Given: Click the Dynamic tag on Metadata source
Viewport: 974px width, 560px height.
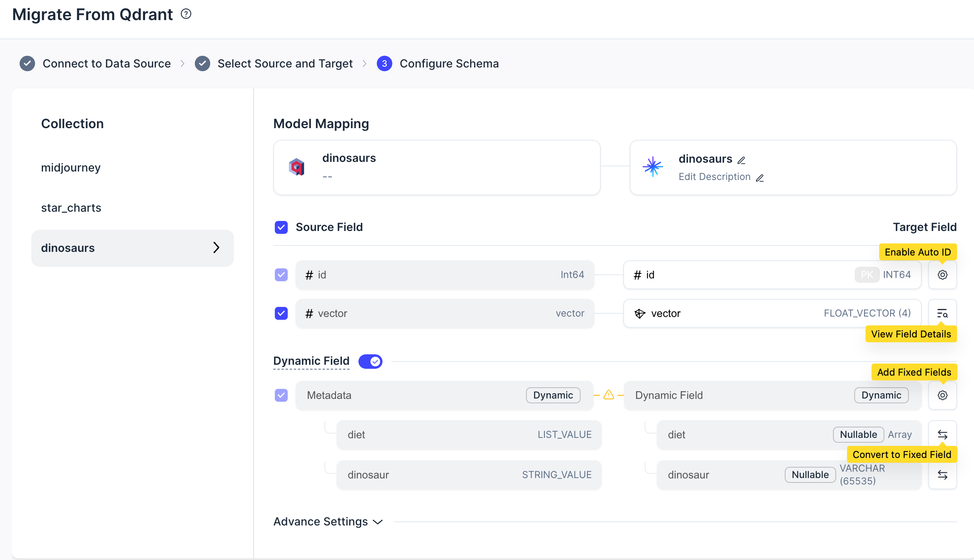Looking at the screenshot, I should pyautogui.click(x=553, y=395).
